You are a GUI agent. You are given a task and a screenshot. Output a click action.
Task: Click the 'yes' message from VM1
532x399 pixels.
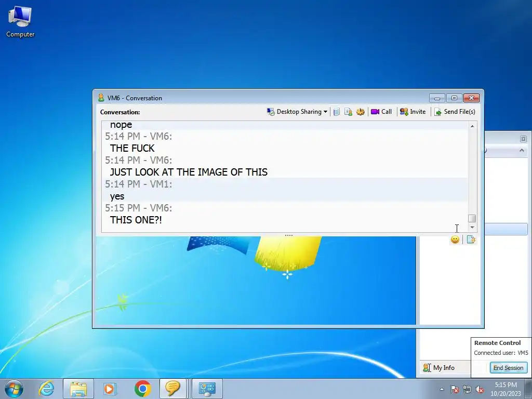[x=117, y=196]
